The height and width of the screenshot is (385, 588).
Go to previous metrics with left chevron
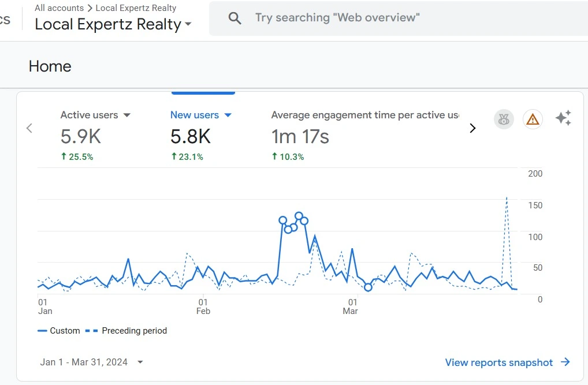point(29,128)
